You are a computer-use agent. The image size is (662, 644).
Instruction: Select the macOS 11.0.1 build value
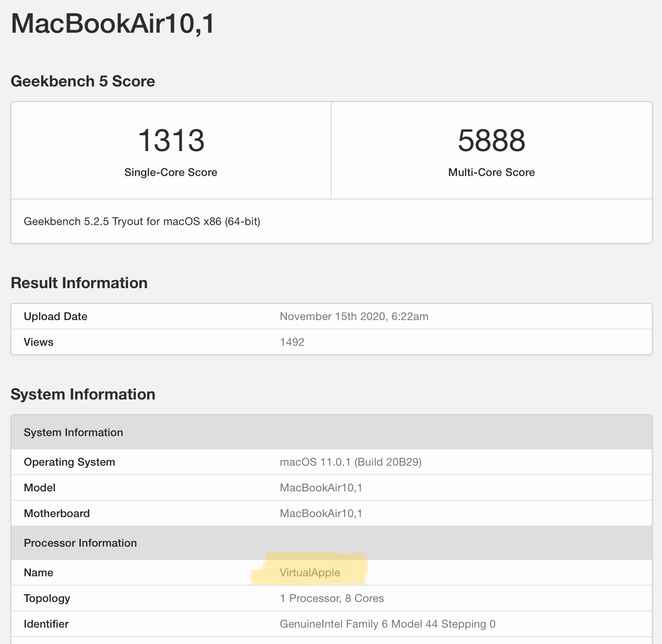coord(351,462)
